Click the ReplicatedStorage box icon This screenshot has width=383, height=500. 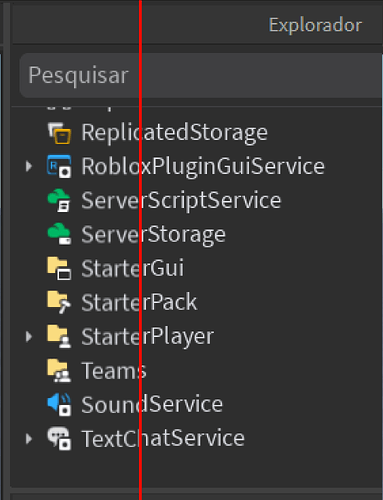(59, 133)
